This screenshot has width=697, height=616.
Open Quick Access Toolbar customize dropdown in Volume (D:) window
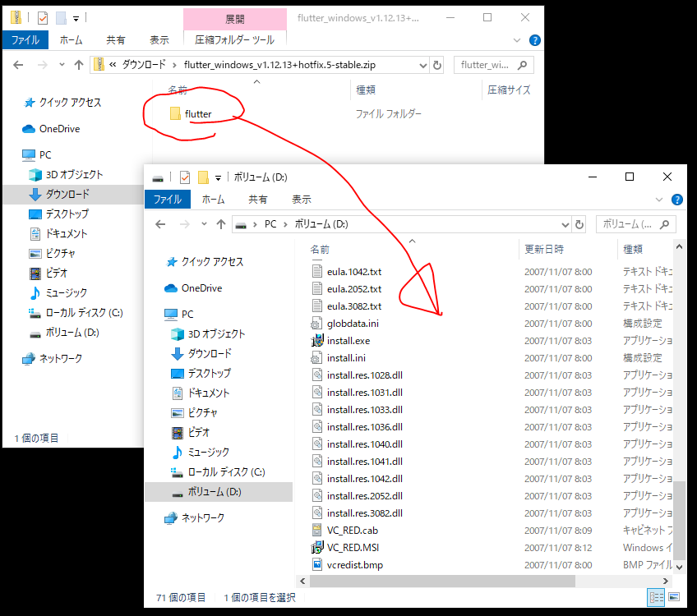click(x=218, y=178)
